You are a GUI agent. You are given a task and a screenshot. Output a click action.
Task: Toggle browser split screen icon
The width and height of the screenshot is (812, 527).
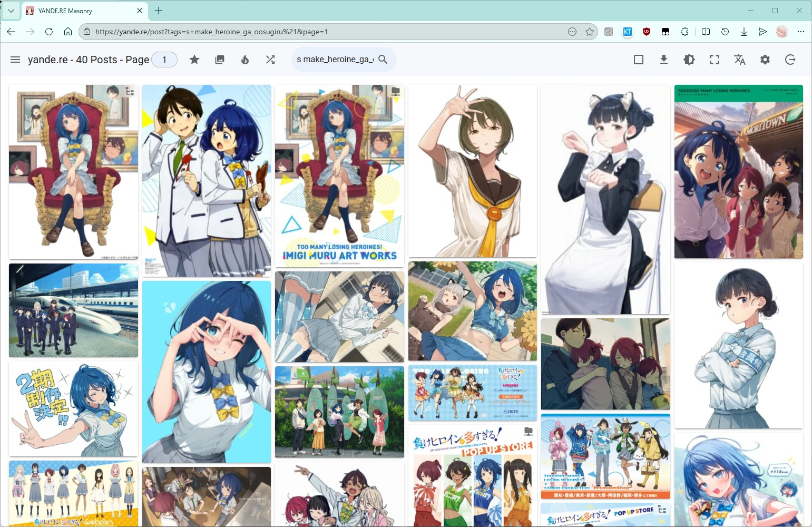[x=706, y=32]
